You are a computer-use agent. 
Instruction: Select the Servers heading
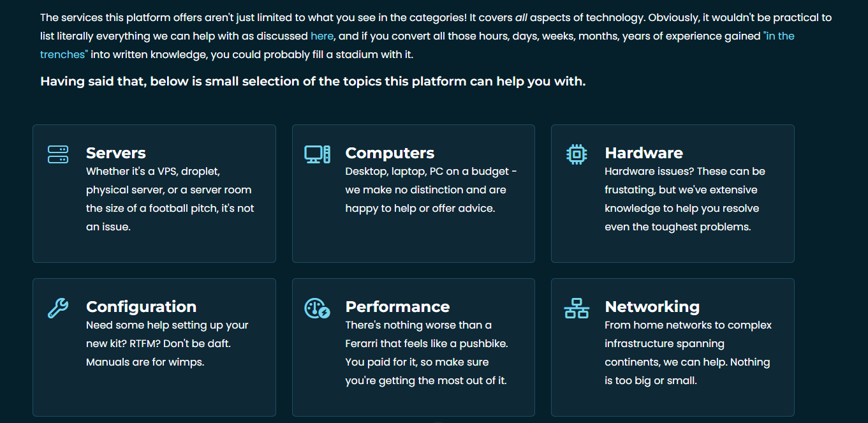point(116,153)
